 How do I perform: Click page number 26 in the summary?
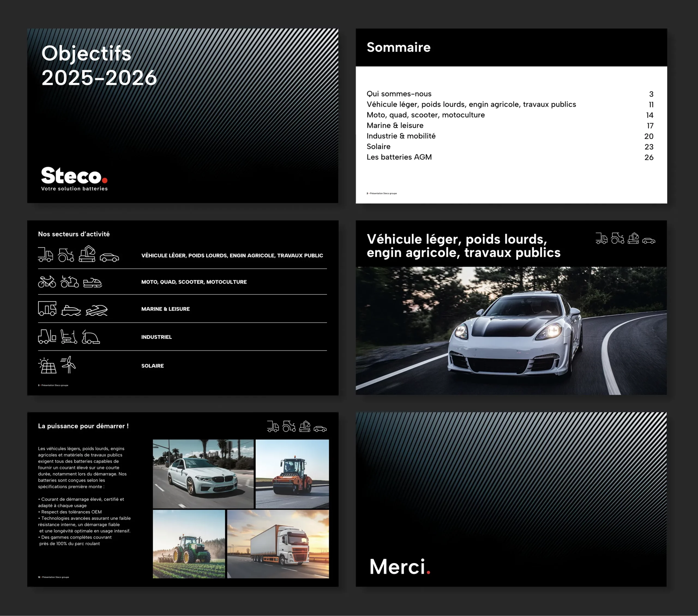pos(649,158)
